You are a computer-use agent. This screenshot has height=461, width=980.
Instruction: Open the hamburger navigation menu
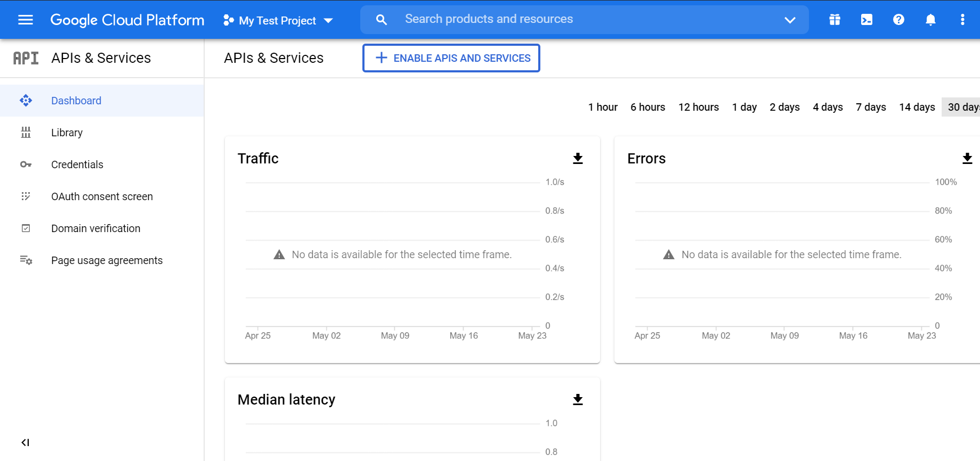(26, 20)
